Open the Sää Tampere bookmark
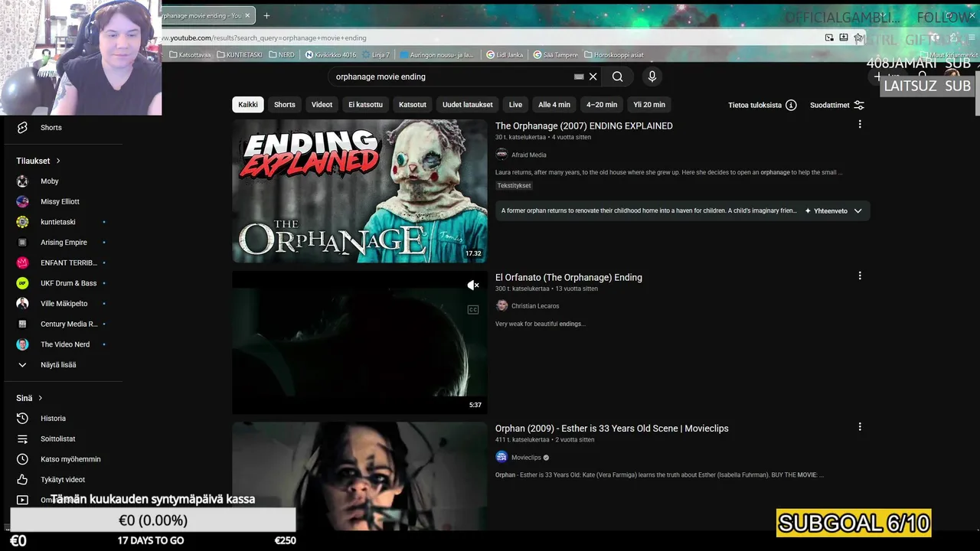The image size is (980, 551). 555,55
